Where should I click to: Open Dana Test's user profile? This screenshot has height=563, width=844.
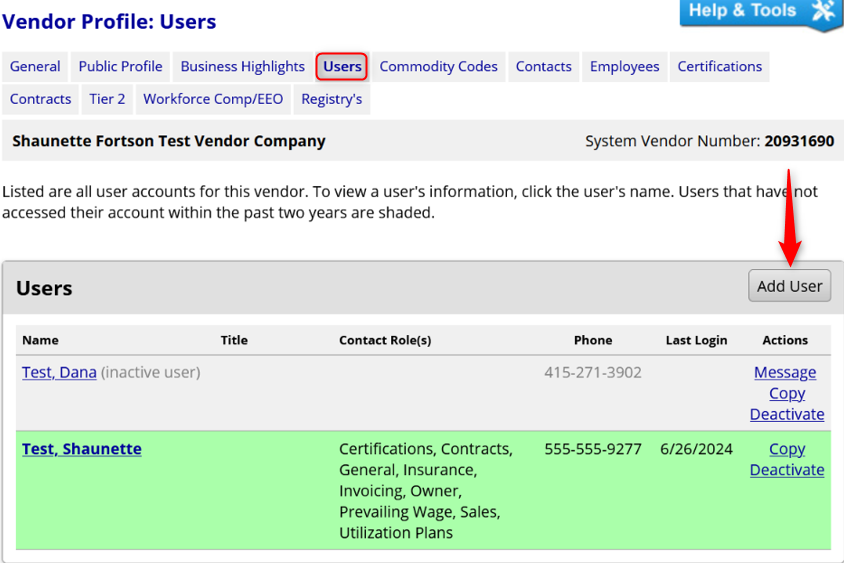coord(59,372)
